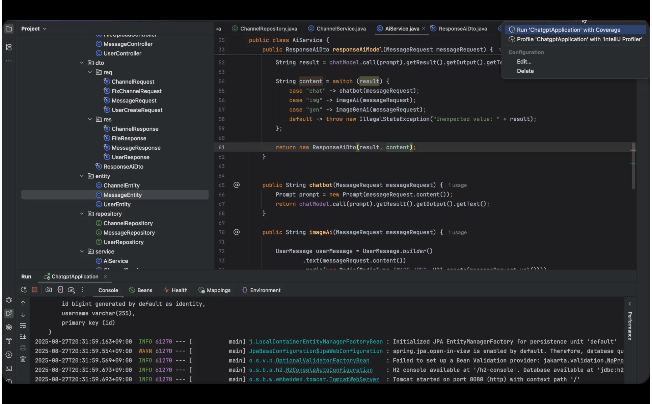Stop the running application with red square
This screenshot has height=404, width=652.
tap(35, 290)
